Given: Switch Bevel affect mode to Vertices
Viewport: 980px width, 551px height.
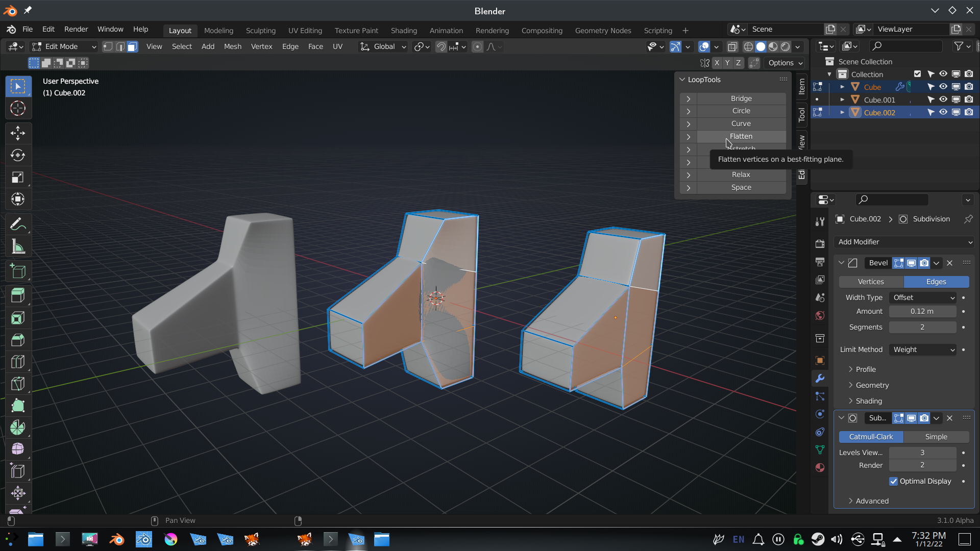Looking at the screenshot, I should tap(871, 282).
